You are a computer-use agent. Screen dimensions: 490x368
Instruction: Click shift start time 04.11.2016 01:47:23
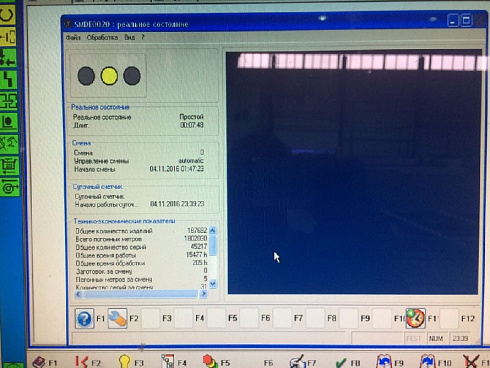tap(176, 169)
